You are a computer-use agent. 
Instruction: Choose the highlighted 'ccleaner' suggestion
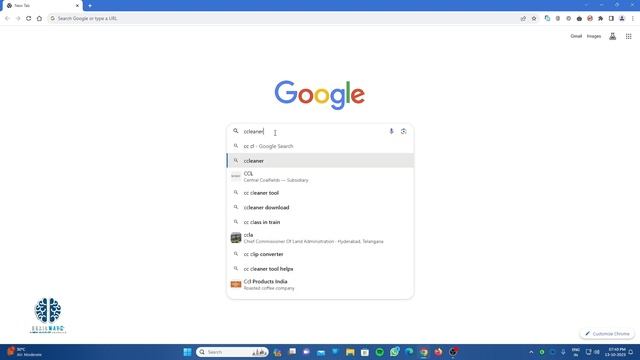tap(320, 161)
